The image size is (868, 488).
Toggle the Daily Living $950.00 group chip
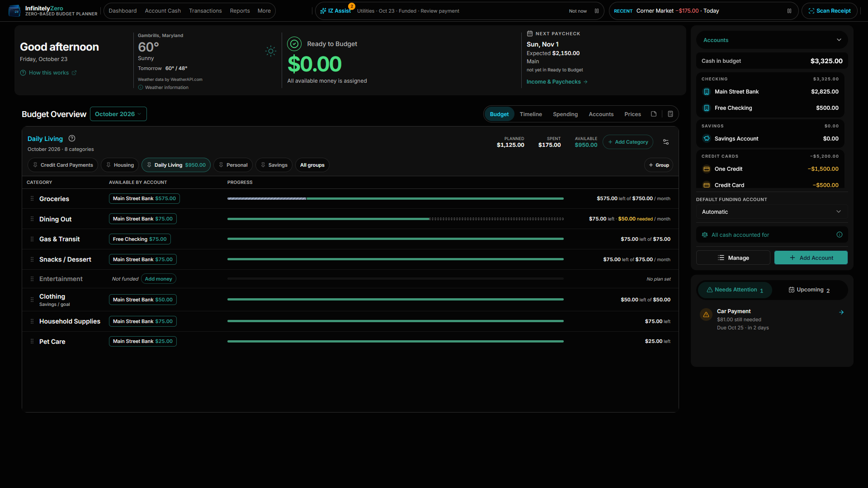(x=176, y=165)
